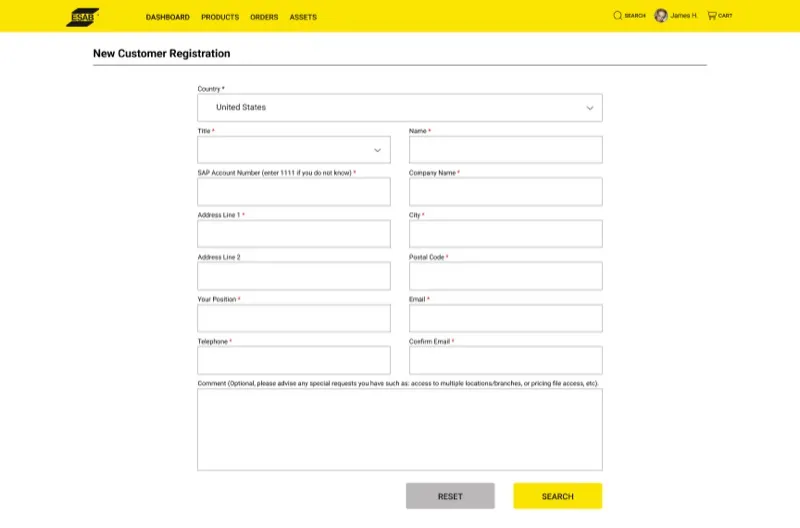Image resolution: width=800 pixels, height=528 pixels.
Task: Focus the Address Line 1 field
Action: pyautogui.click(x=294, y=234)
